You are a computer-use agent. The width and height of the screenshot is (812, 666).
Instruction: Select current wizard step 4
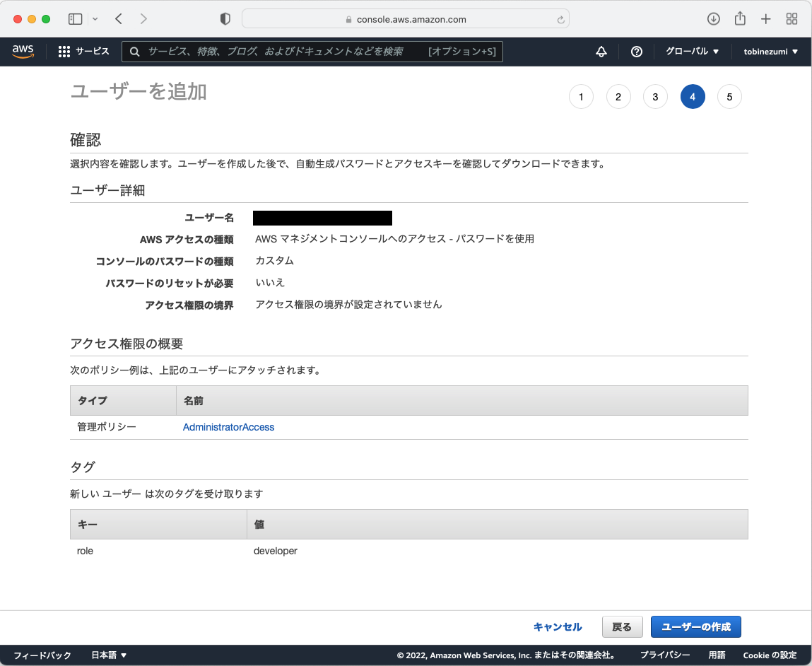[x=693, y=97]
